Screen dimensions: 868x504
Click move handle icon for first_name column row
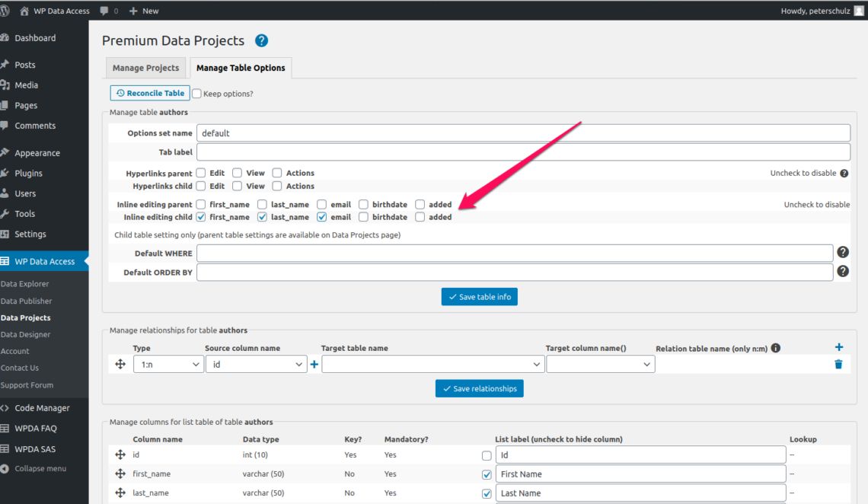click(120, 474)
